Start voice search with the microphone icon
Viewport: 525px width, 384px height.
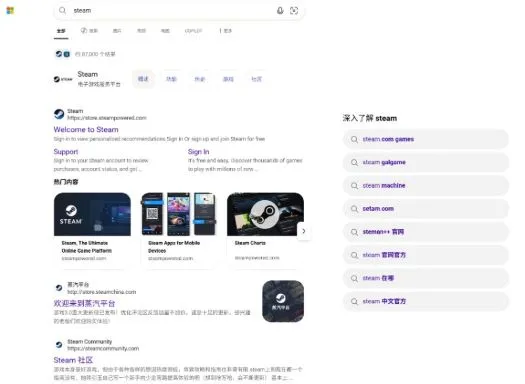pos(280,10)
